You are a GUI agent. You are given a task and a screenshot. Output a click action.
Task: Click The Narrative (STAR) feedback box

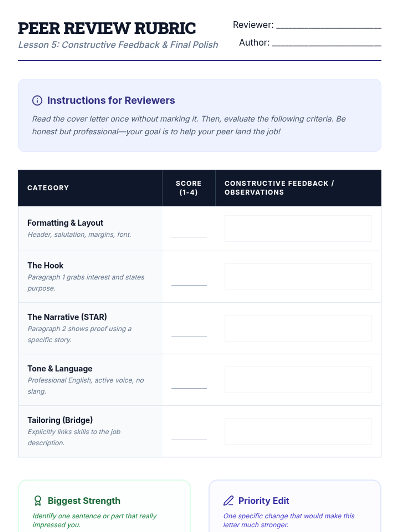[x=298, y=328]
